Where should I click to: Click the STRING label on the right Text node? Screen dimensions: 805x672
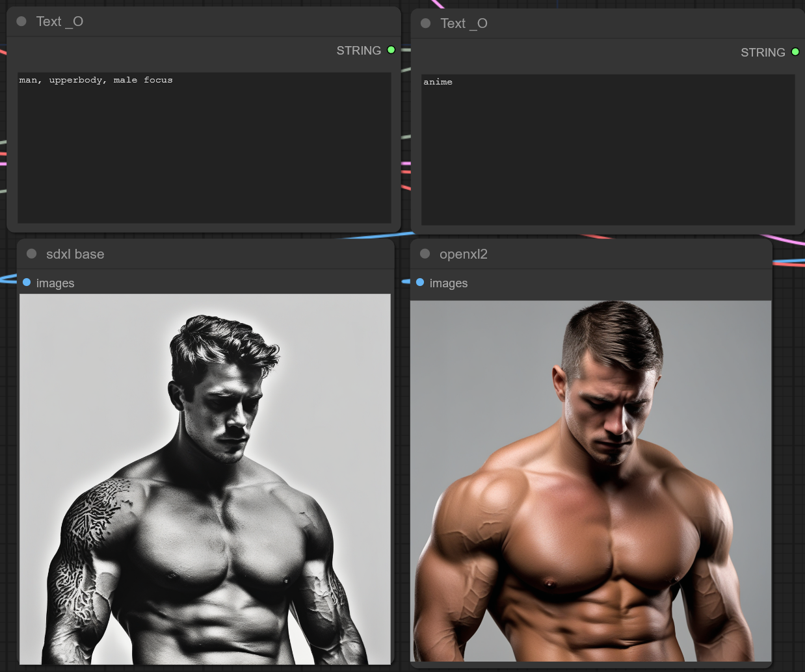tap(763, 53)
